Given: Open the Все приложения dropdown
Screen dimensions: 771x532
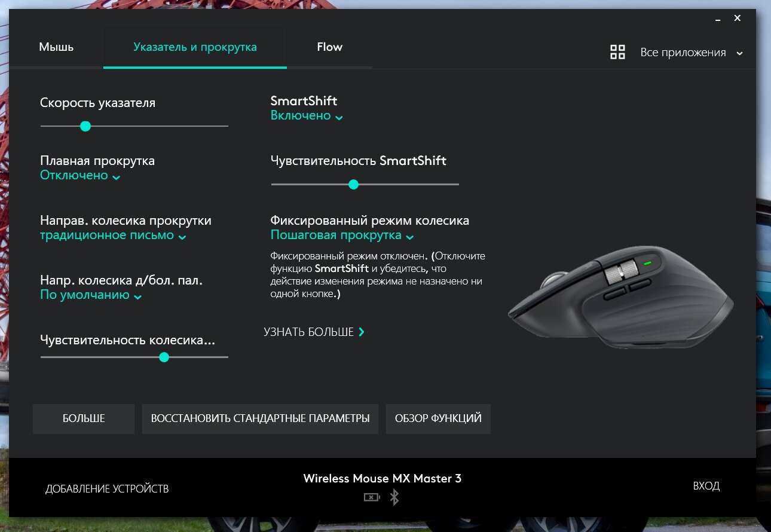Looking at the screenshot, I should (692, 53).
